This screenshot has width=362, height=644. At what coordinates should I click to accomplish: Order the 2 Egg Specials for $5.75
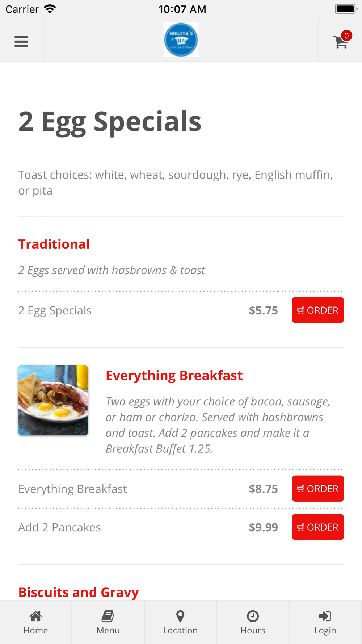click(318, 310)
